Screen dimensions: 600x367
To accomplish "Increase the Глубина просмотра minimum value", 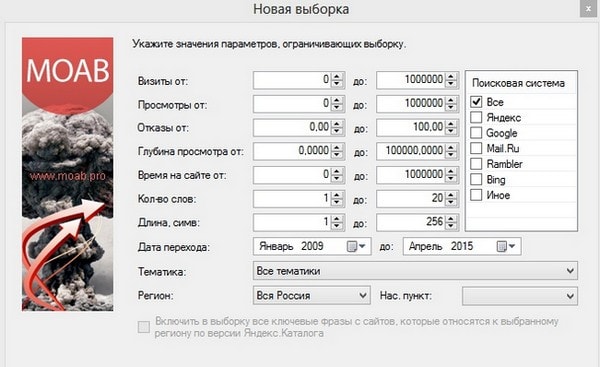I will 337,148.
